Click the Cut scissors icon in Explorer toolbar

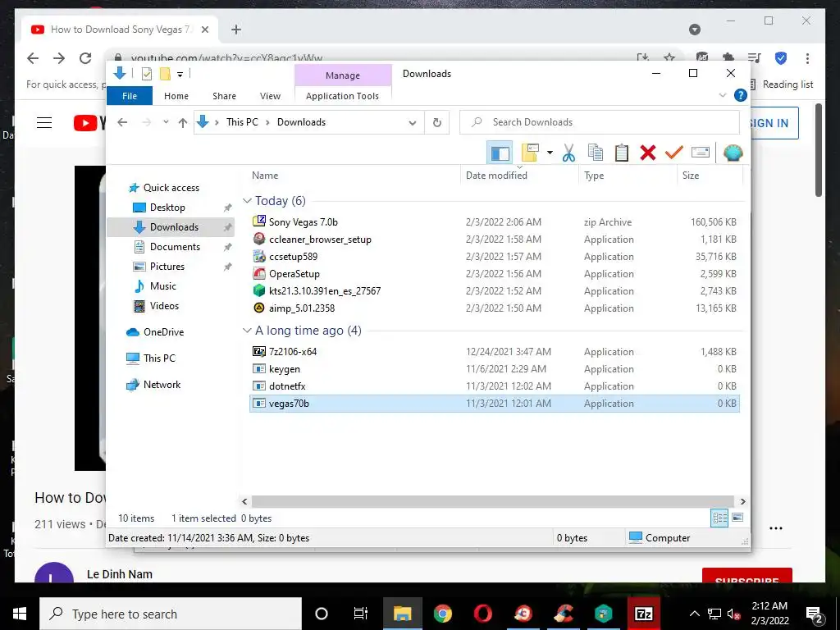coord(568,153)
